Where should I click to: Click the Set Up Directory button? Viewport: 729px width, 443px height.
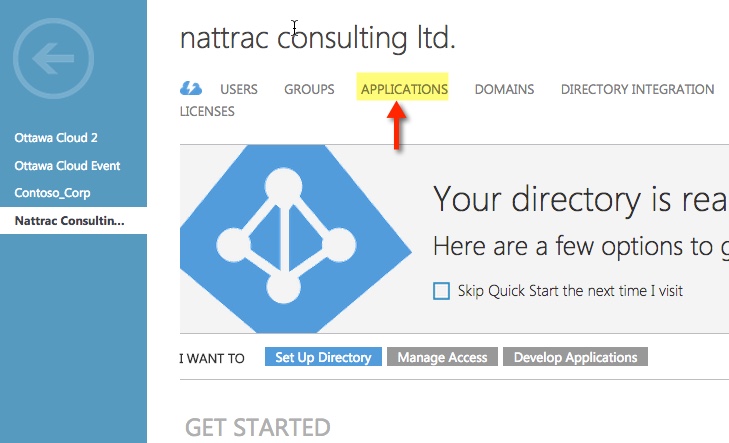pos(323,357)
